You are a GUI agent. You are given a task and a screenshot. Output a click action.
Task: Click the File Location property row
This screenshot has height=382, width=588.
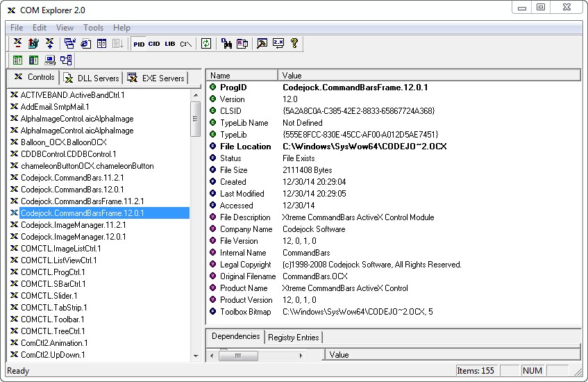pyautogui.click(x=328, y=147)
